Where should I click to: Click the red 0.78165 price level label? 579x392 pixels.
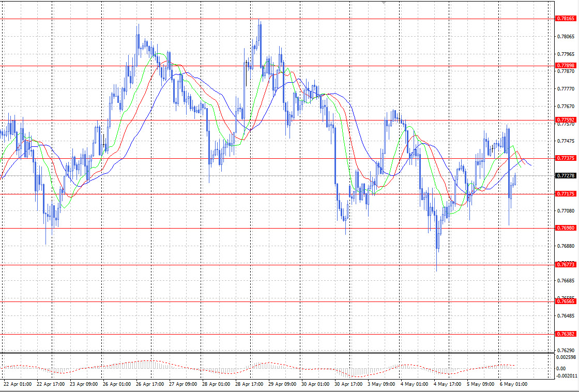(566, 19)
